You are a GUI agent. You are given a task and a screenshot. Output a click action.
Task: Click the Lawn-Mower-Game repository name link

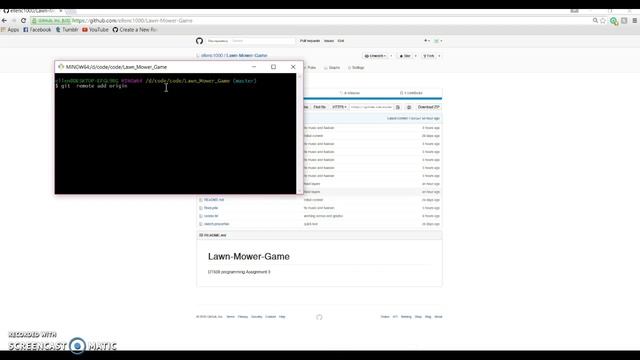click(247, 56)
